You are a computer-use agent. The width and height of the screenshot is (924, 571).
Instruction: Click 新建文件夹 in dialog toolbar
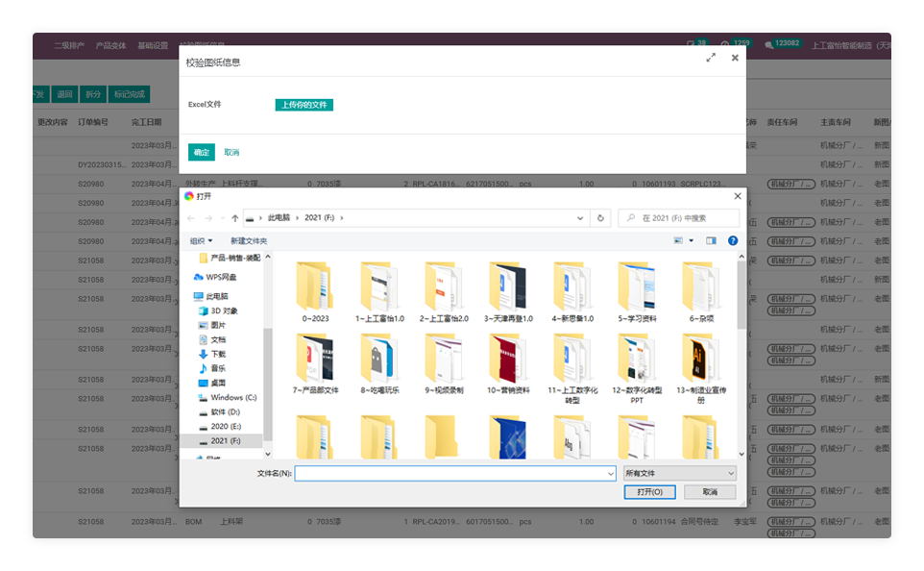249,240
